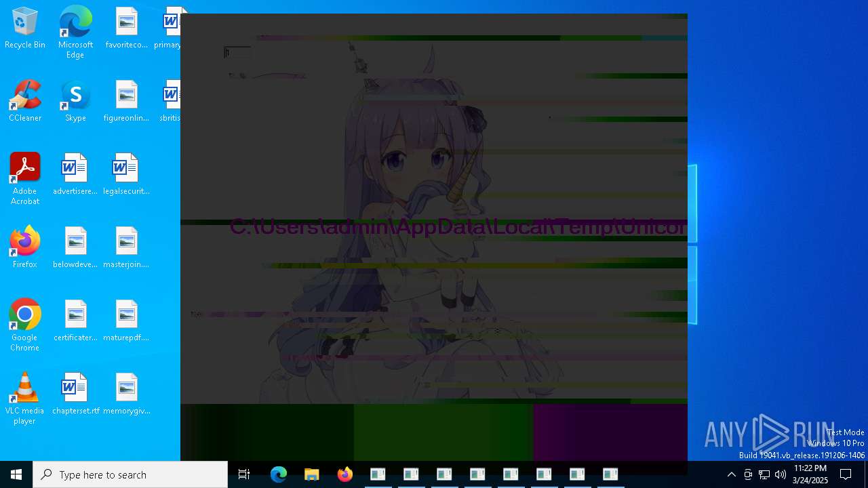This screenshot has height=488, width=868.
Task: Open Firefox from the taskbar
Action: coord(345,474)
